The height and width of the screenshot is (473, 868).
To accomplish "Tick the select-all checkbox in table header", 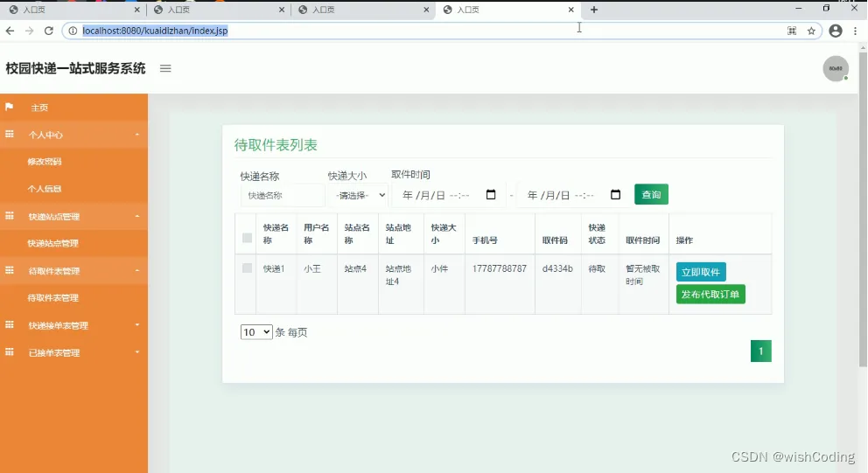I will 247,238.
